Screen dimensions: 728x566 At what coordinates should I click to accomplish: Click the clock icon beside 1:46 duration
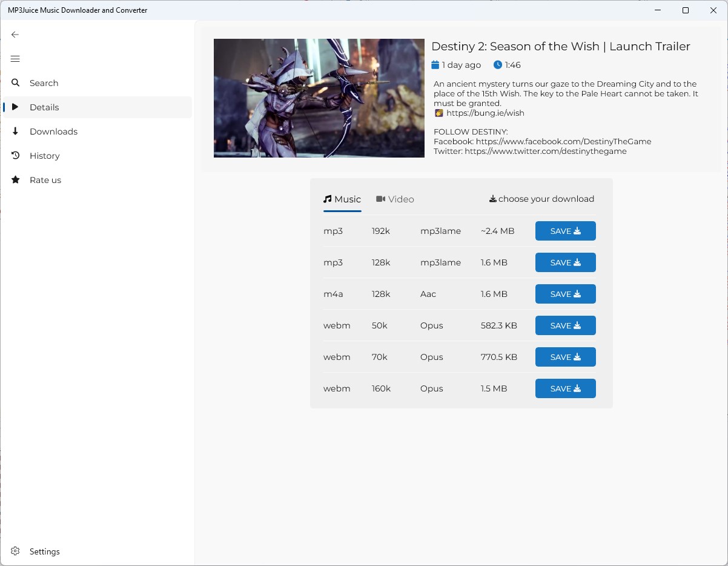tap(498, 65)
